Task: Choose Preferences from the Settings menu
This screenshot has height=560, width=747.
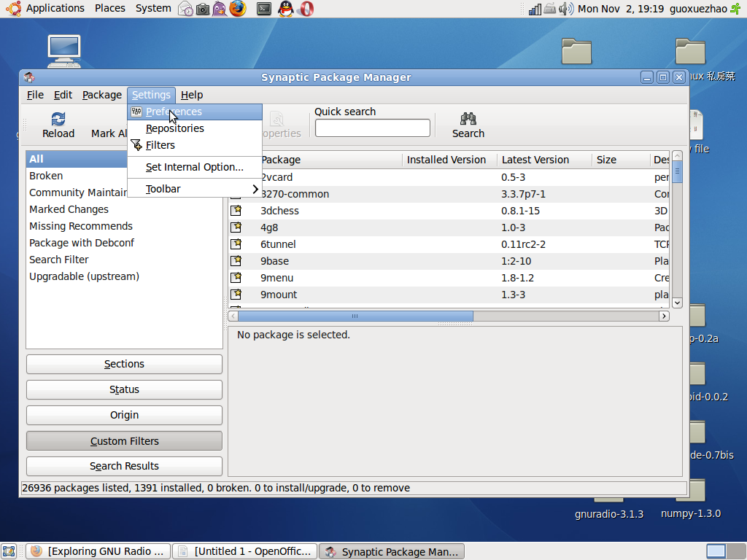Action: (x=195, y=112)
